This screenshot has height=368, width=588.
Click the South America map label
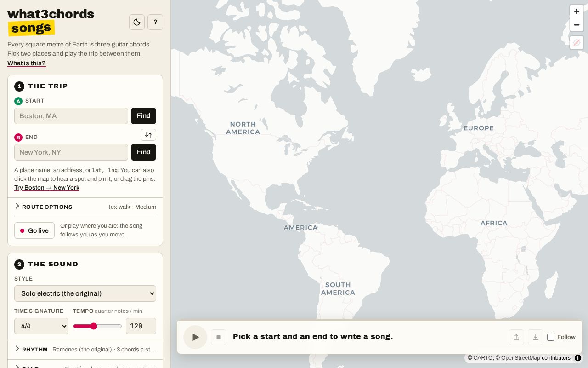pos(338,289)
